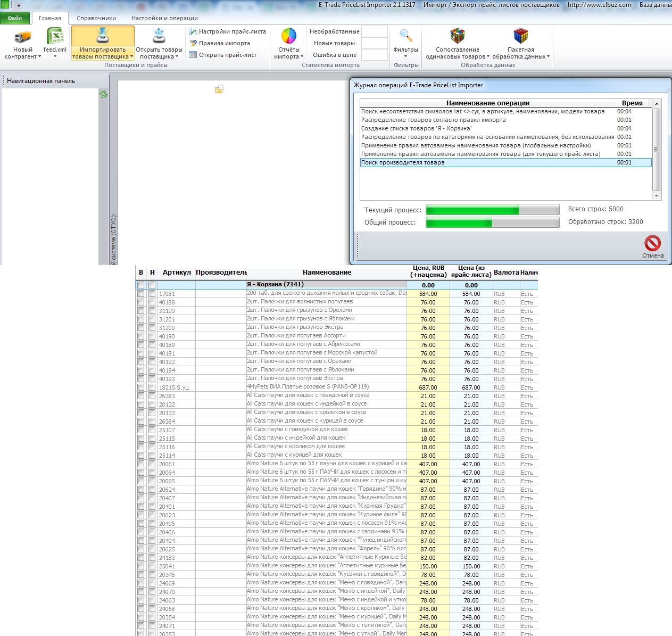Click the Фильтры magnifier icon
Viewport: 672px width, 636px height.
405,36
